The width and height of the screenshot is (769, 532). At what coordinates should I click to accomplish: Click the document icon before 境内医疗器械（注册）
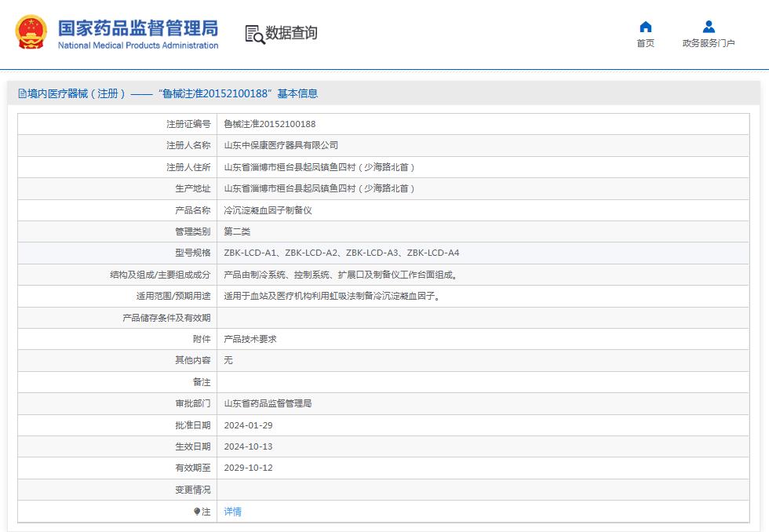(x=21, y=93)
